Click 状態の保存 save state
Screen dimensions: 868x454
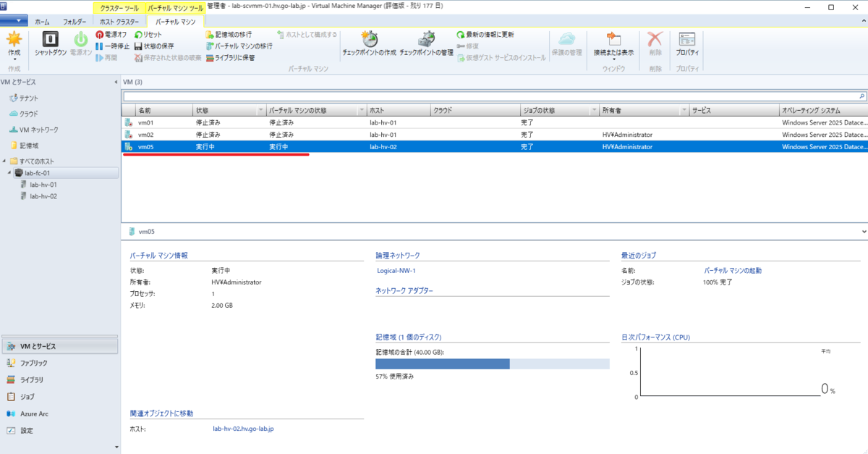[154, 46]
